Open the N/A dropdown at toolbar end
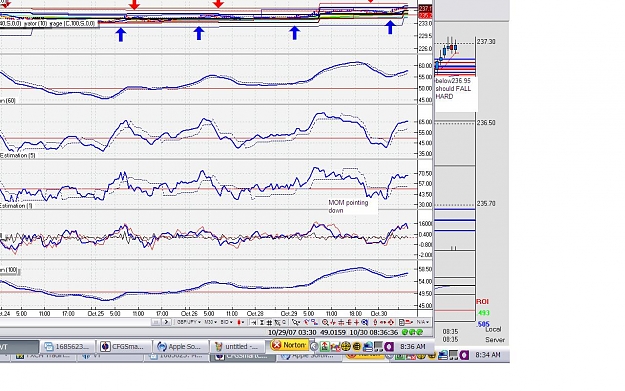 [x=423, y=322]
